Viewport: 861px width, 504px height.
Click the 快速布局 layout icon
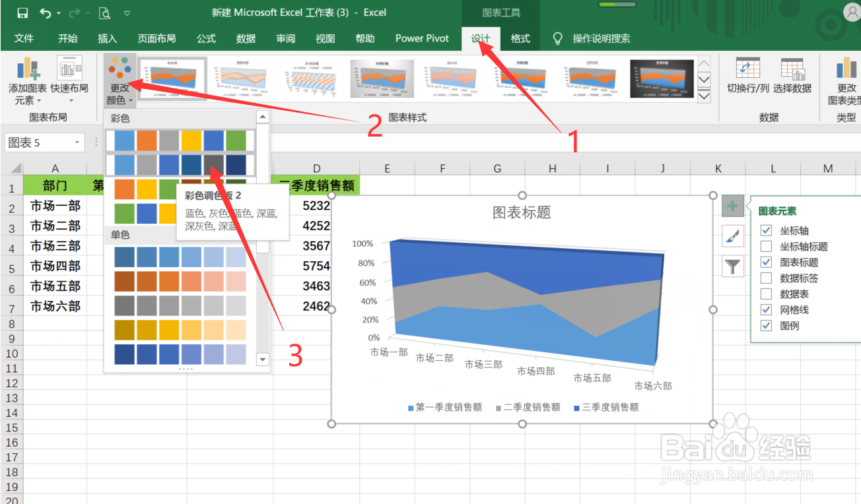pyautogui.click(x=69, y=69)
